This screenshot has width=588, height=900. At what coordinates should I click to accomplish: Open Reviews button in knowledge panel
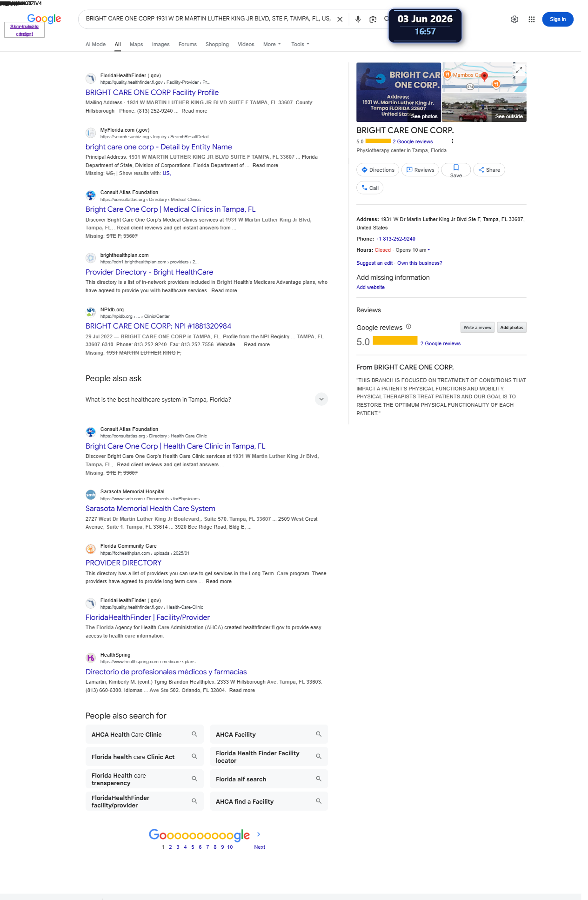click(420, 170)
